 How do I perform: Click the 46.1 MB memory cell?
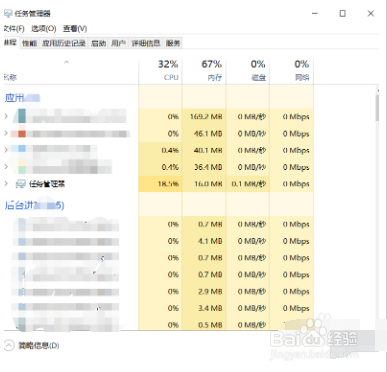pyautogui.click(x=204, y=133)
